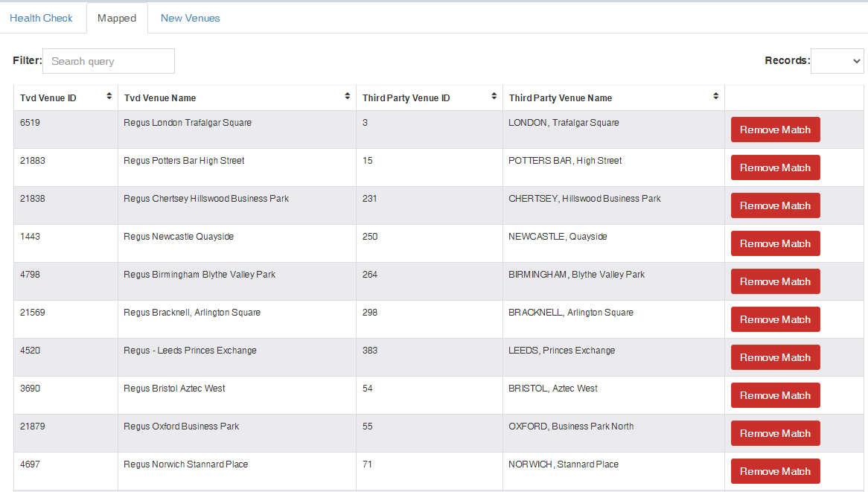Remove match for Regus Norwich Stannard Place
This screenshot has width=868, height=492.
click(775, 471)
